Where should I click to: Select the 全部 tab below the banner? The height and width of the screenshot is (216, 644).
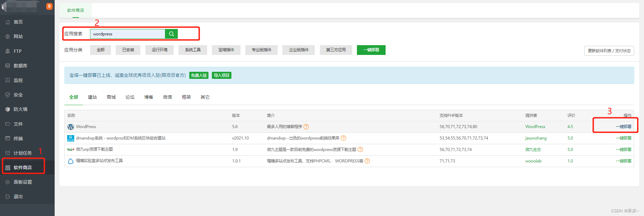coord(74,97)
